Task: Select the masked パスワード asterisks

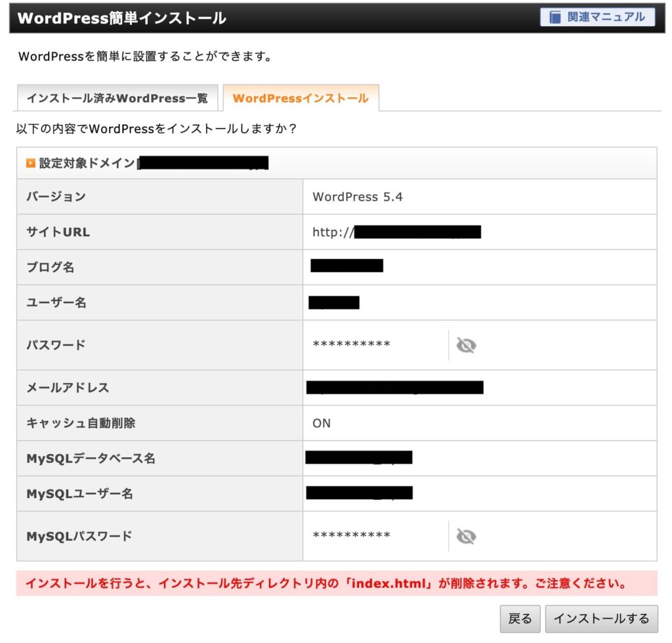Action: tap(351, 345)
